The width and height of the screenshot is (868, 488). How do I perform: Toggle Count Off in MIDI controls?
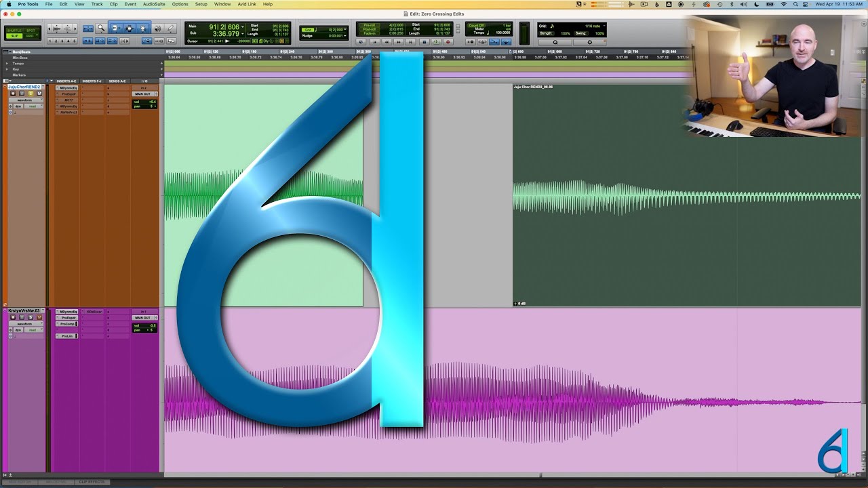click(476, 25)
